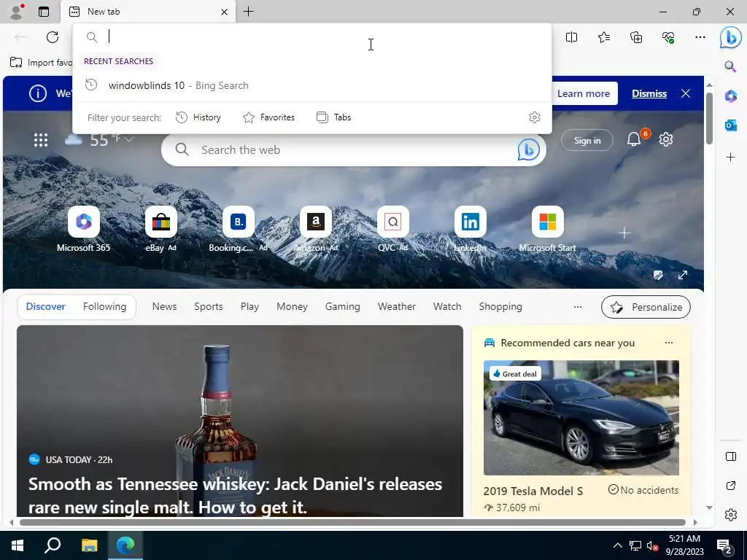Image resolution: width=747 pixels, height=560 pixels.
Task: Open the Action Center notifications icon
Action: tap(724, 545)
